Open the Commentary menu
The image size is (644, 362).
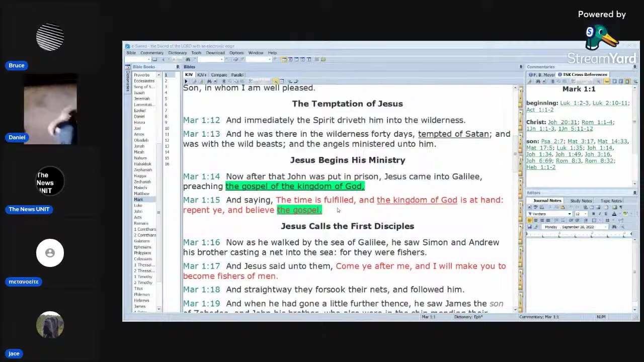(x=151, y=53)
